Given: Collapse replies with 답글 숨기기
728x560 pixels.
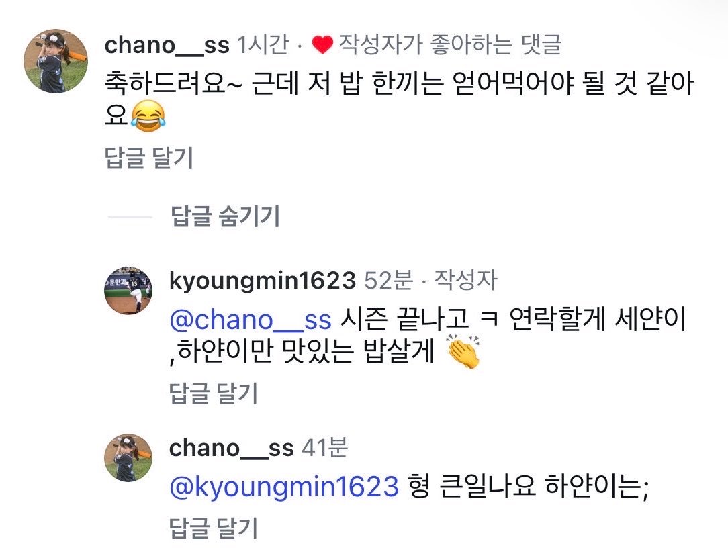Looking at the screenshot, I should pos(225,216).
